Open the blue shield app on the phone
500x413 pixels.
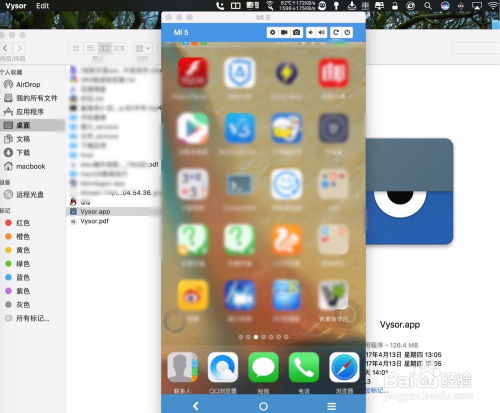[x=239, y=72]
